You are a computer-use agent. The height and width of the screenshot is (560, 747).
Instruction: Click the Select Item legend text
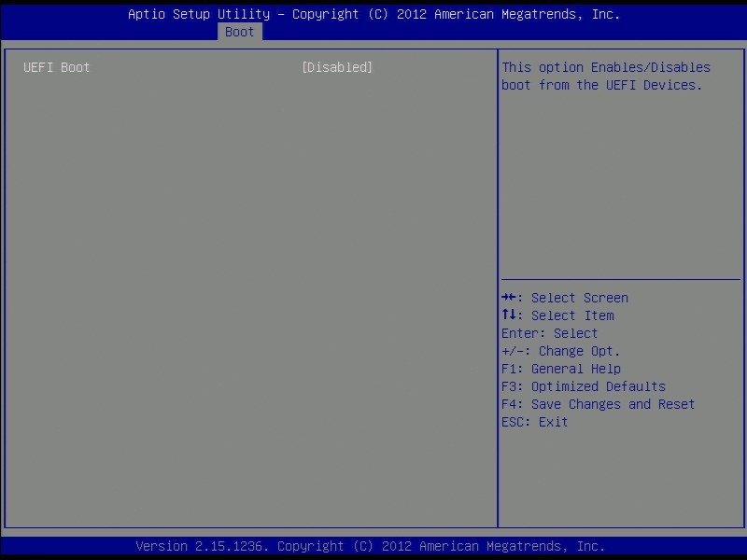click(572, 315)
